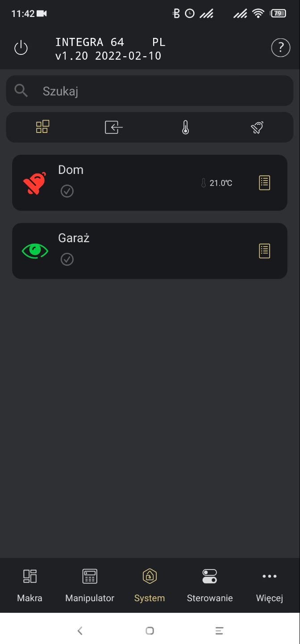
Task: Open the help question mark
Action: pyautogui.click(x=280, y=47)
